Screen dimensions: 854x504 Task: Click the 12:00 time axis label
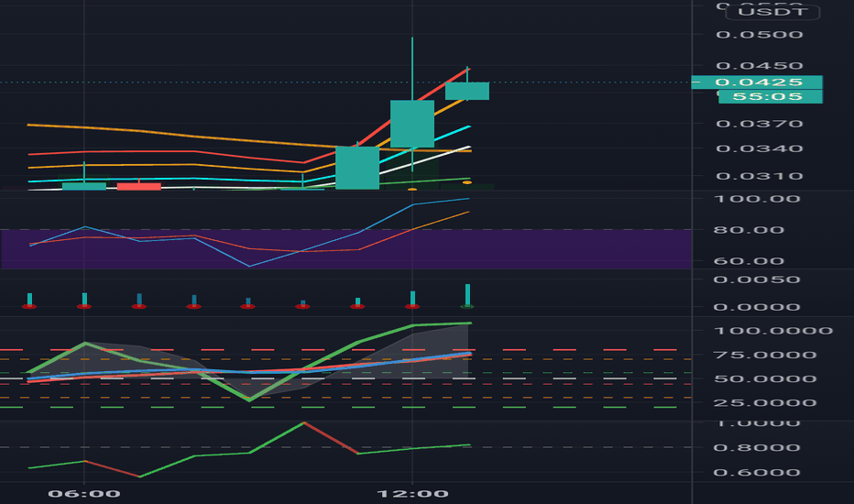(x=413, y=494)
